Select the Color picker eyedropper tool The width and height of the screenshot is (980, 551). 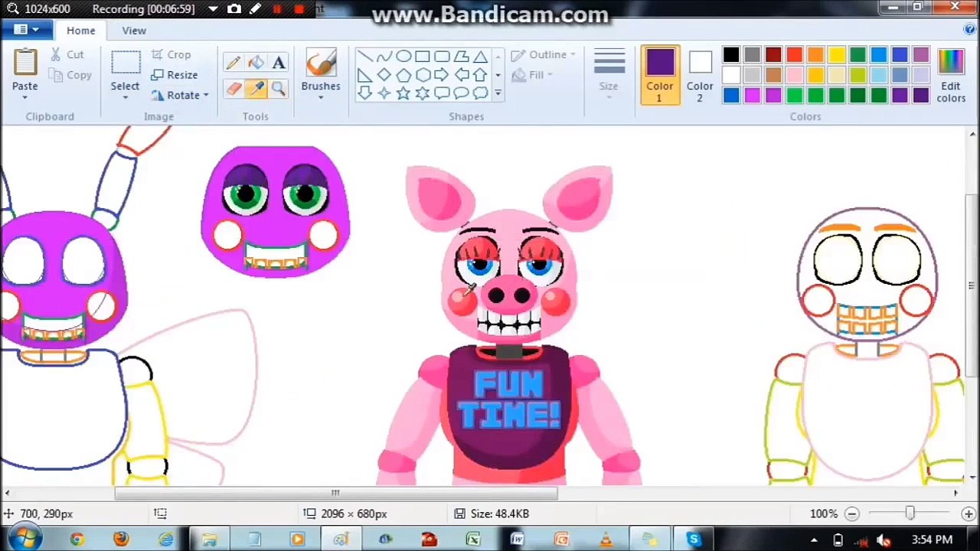[256, 89]
